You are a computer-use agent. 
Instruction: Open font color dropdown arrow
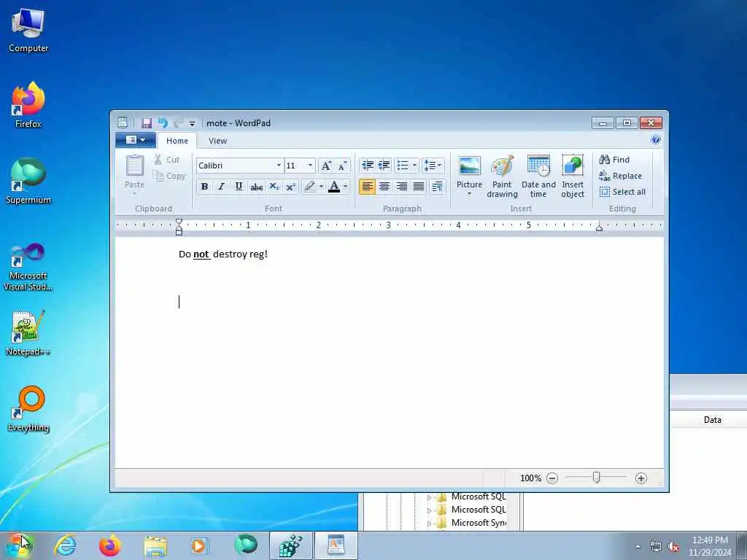(345, 186)
